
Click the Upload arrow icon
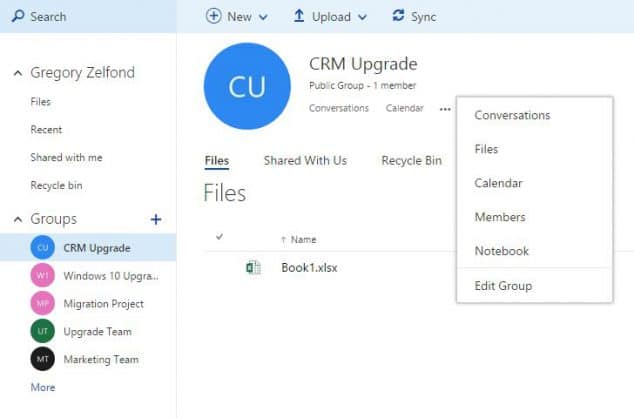pos(299,16)
